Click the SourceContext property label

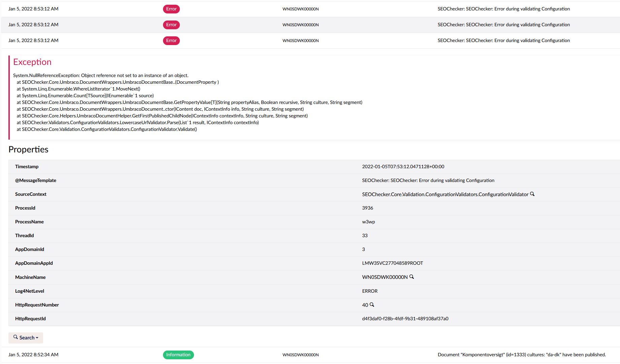pyautogui.click(x=31, y=194)
